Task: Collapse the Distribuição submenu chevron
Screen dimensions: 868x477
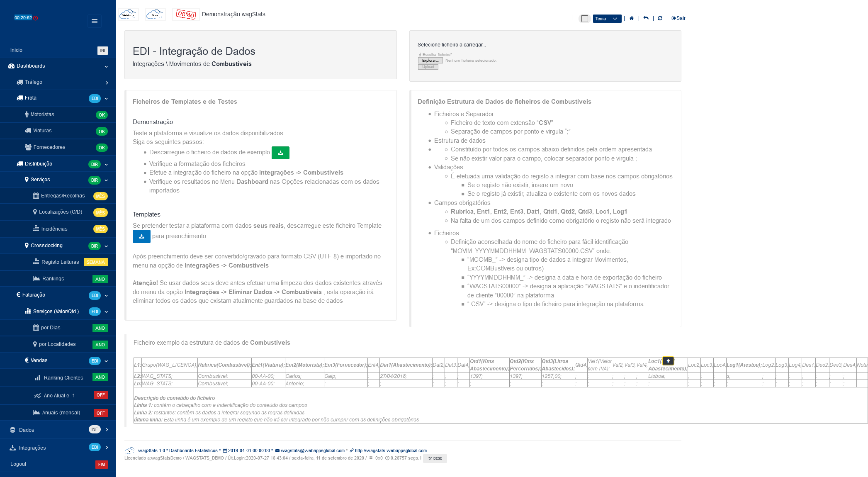Action: 106,165
